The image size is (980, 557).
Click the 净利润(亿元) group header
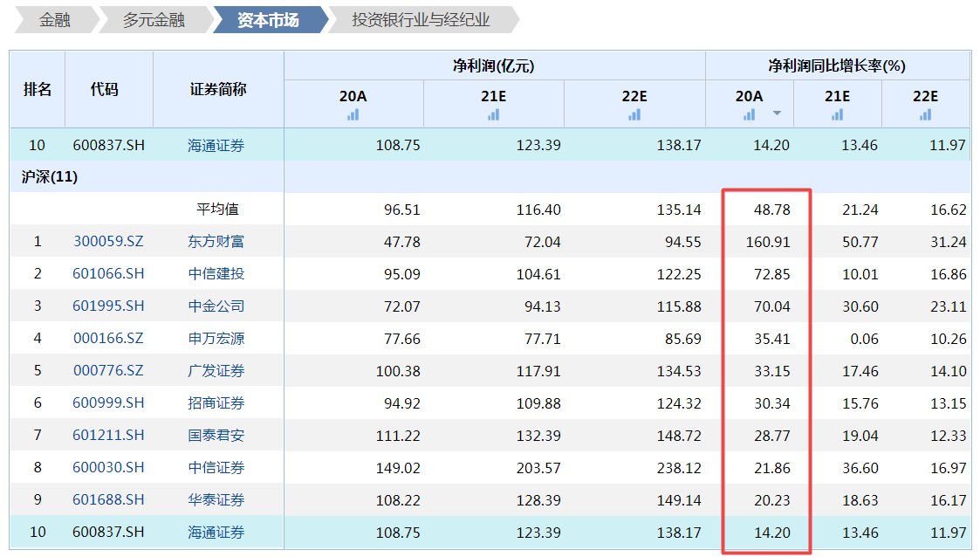pyautogui.click(x=494, y=65)
